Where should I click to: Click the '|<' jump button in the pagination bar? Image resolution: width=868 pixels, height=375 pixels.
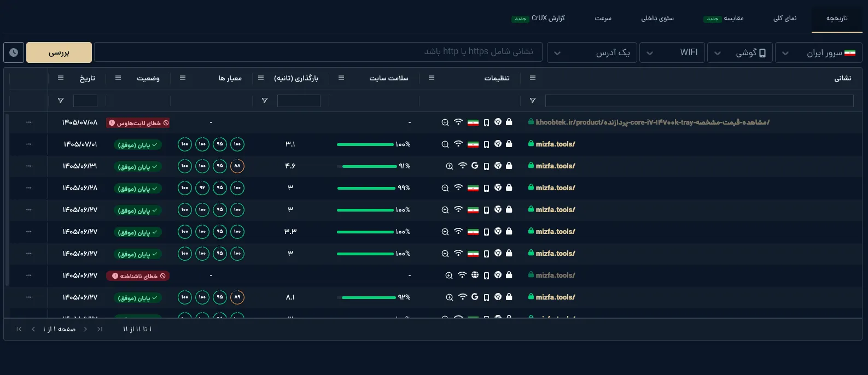[19, 329]
